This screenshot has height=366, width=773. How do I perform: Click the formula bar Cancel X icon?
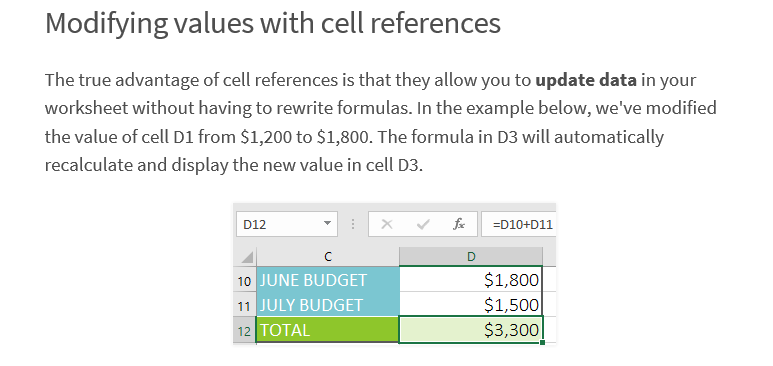click(387, 224)
